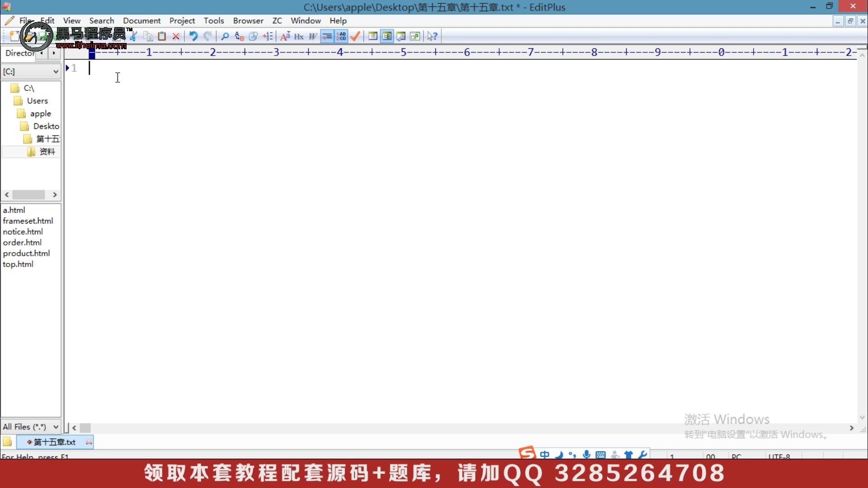Toggle the Hex viewer icon
The image size is (868, 488).
pos(299,36)
